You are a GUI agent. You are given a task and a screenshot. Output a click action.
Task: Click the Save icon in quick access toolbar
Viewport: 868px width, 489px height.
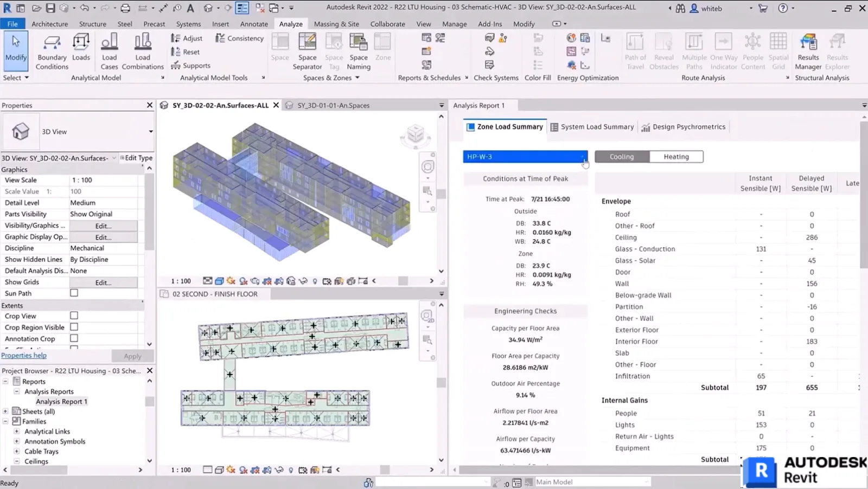[50, 8]
